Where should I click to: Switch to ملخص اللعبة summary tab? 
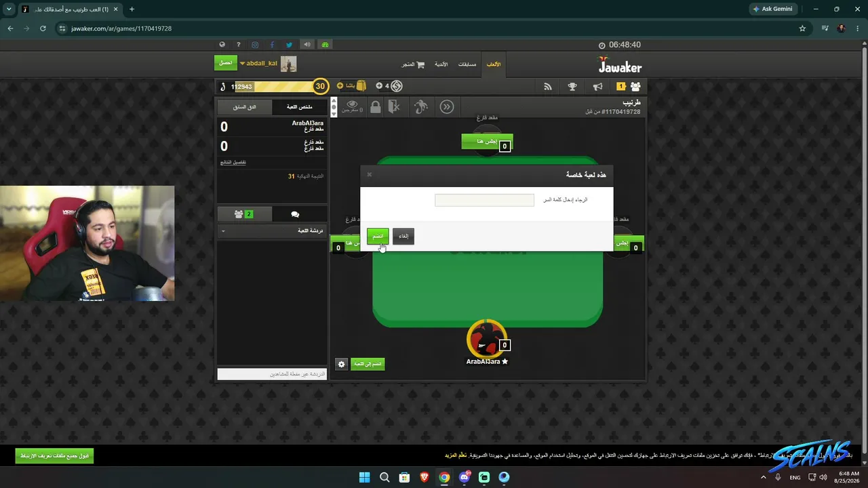click(x=299, y=107)
